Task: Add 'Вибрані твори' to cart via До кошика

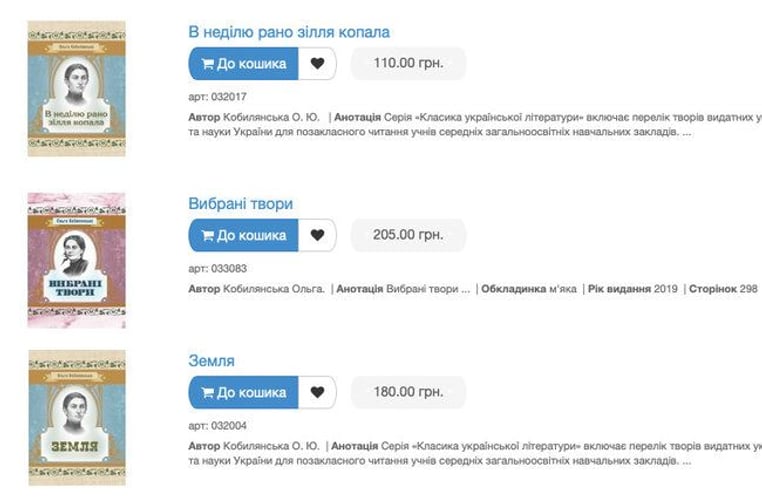Action: click(x=243, y=235)
